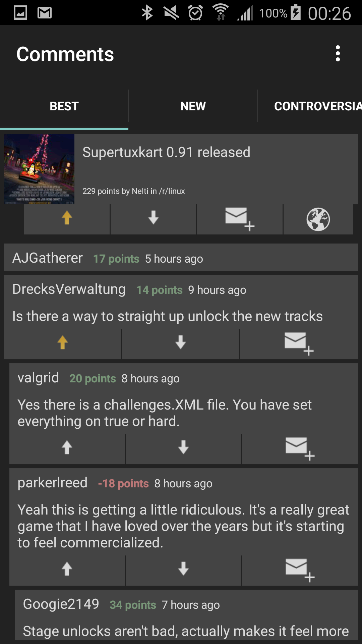
Task: Reply to the post with the envelope icon
Action: [240, 219]
